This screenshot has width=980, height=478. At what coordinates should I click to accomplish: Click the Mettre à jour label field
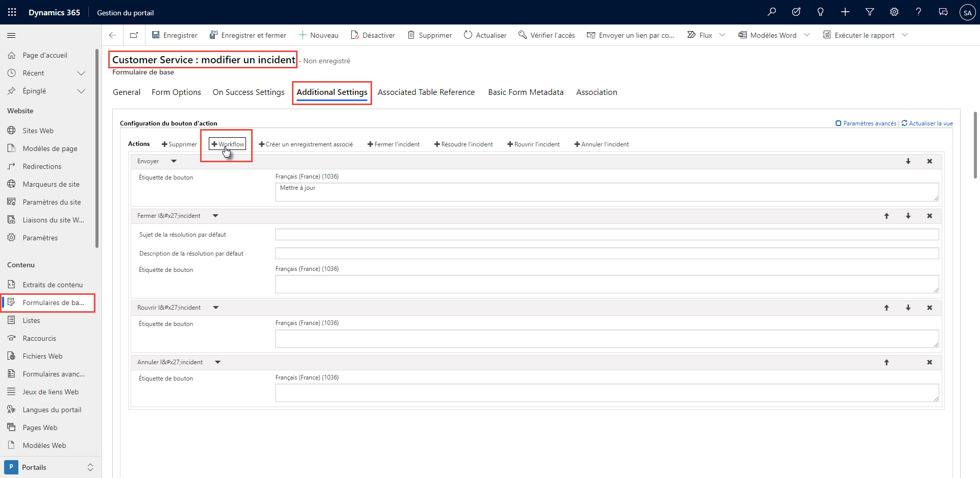point(606,192)
